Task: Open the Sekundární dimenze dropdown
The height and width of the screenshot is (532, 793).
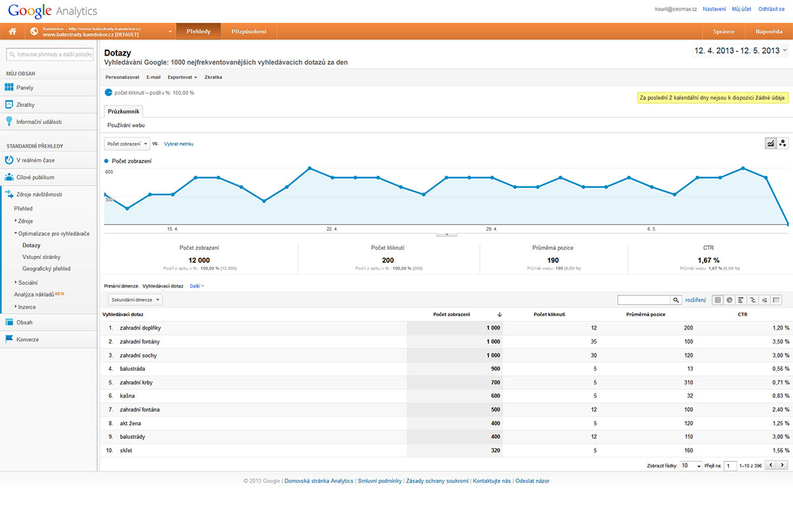Action: click(136, 299)
